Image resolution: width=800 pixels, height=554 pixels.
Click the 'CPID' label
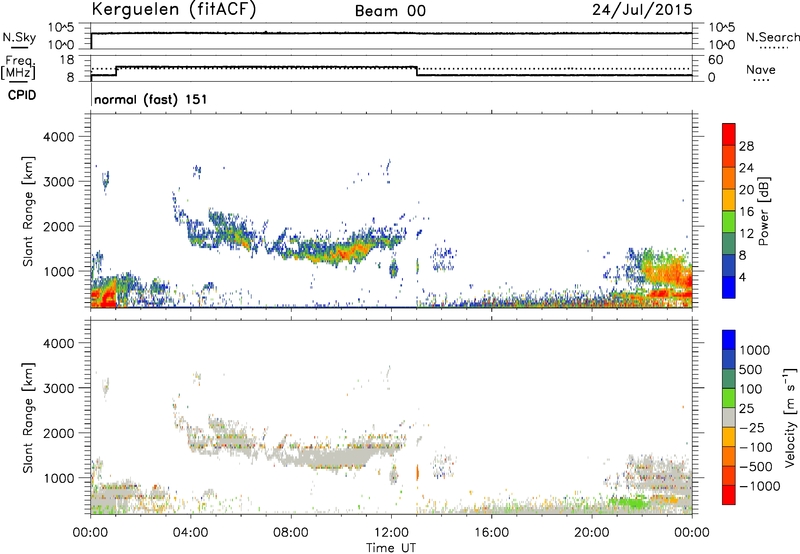22,95
